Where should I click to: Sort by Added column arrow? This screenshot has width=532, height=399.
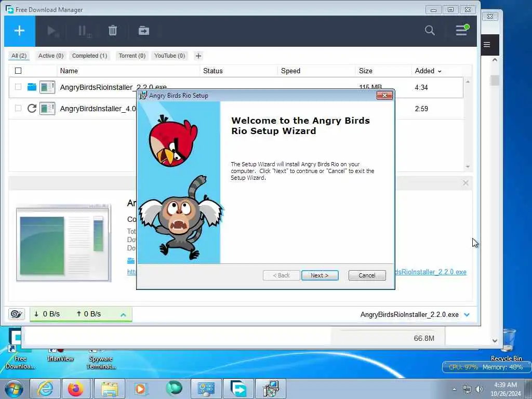click(440, 71)
